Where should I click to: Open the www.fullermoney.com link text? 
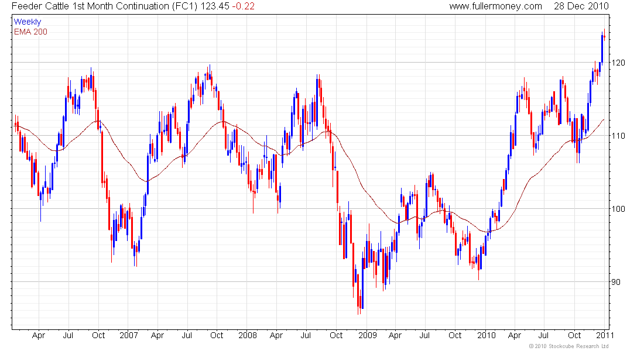pos(495,6)
